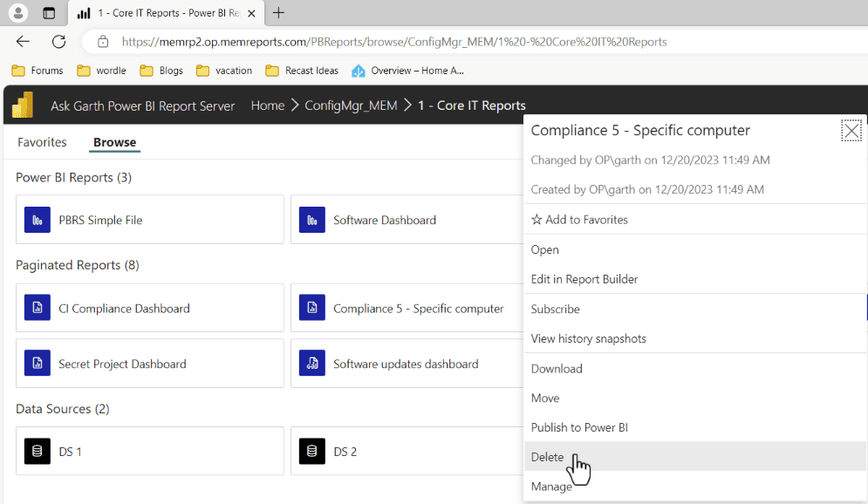868x504 pixels.
Task: Open the Recast Ideas bookmarks folder
Action: 302,71
